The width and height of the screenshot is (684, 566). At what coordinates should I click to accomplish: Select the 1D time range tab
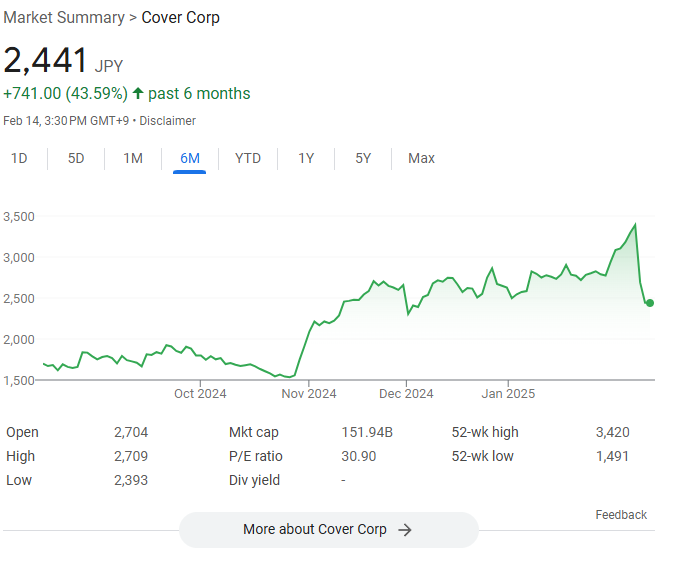pos(19,158)
